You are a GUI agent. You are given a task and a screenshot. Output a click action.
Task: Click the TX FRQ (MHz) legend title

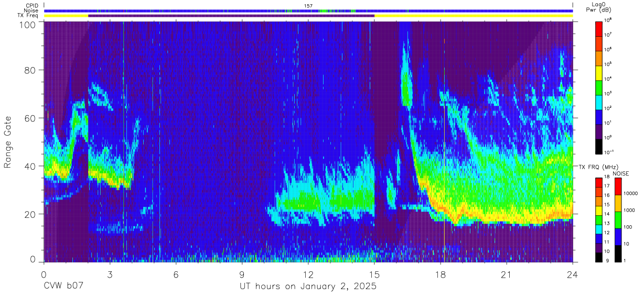[x=598, y=167]
